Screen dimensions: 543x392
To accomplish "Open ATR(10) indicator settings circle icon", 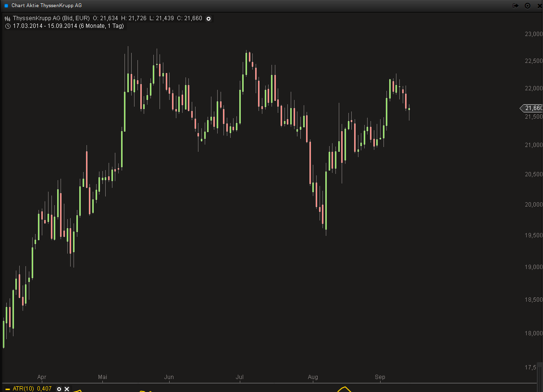I will (59, 389).
